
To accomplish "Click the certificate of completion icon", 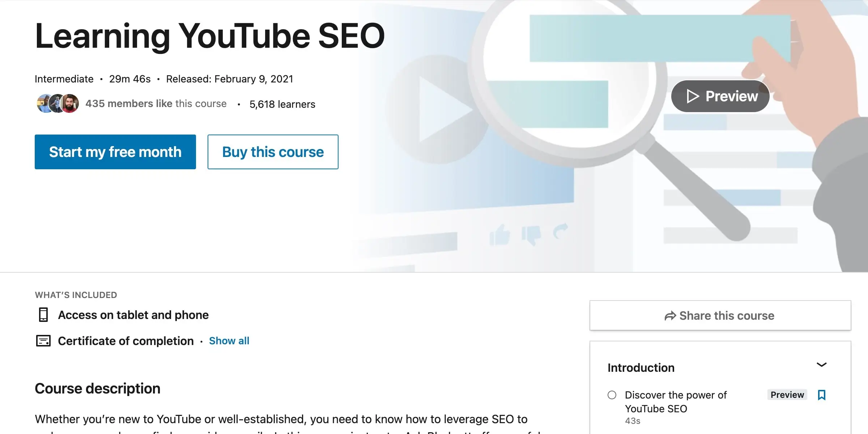I will pos(43,341).
